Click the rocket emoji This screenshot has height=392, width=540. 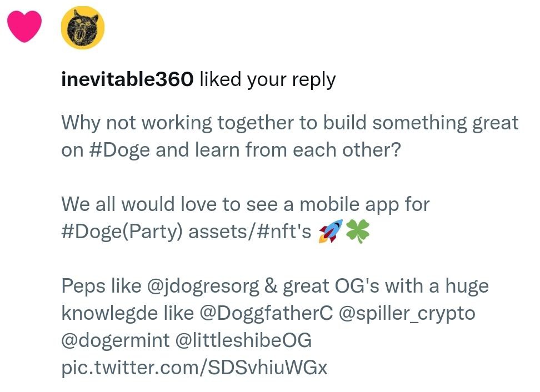[331, 231]
